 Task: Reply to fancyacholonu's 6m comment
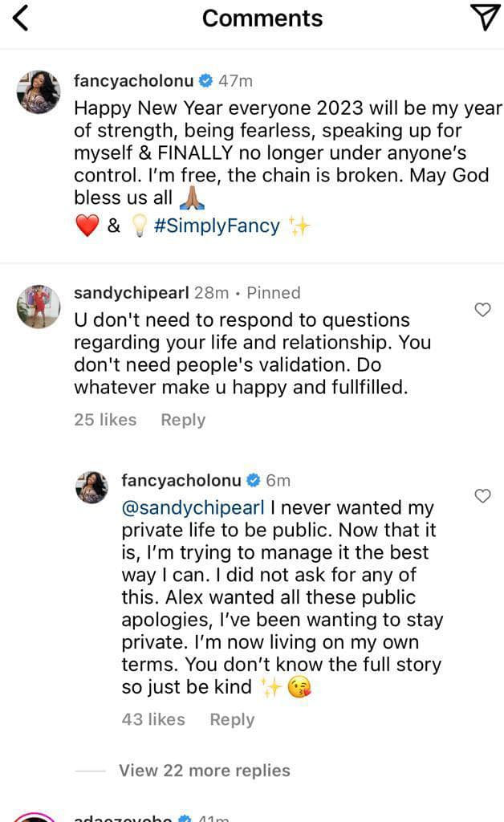232,719
